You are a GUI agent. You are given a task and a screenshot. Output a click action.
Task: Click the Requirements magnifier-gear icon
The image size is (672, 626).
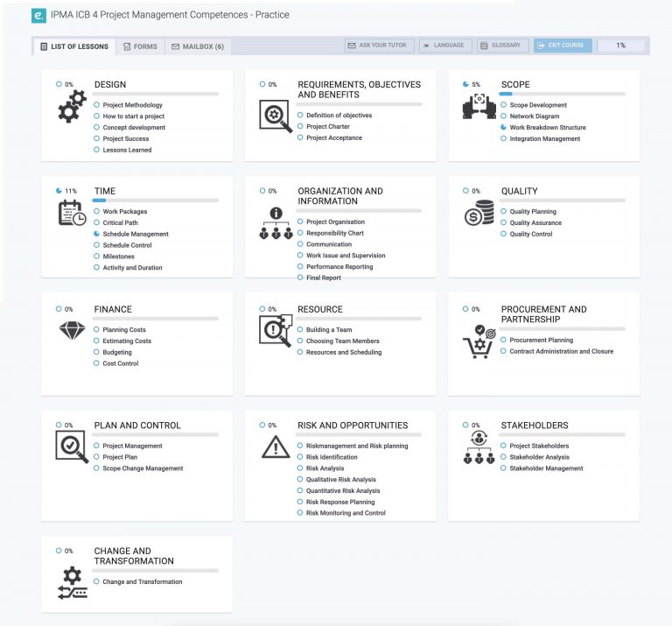click(x=276, y=116)
